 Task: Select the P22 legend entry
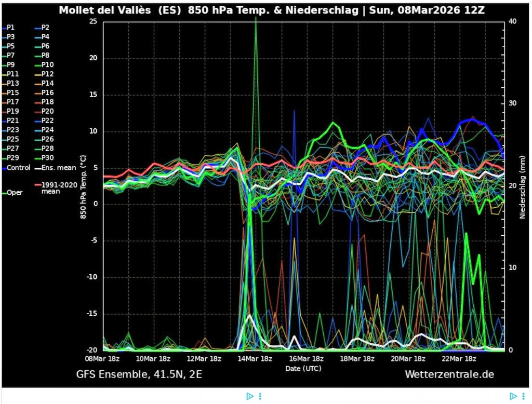click(x=44, y=120)
